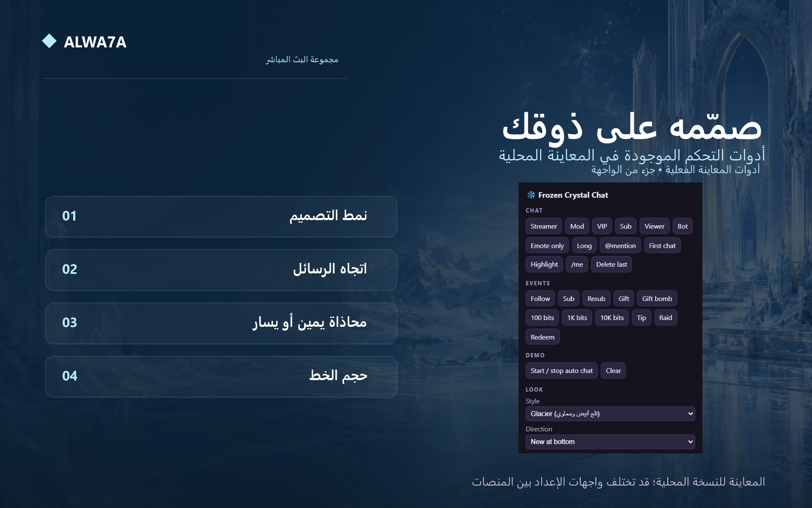
Task: Click the Gift event button
Action: 623,298
